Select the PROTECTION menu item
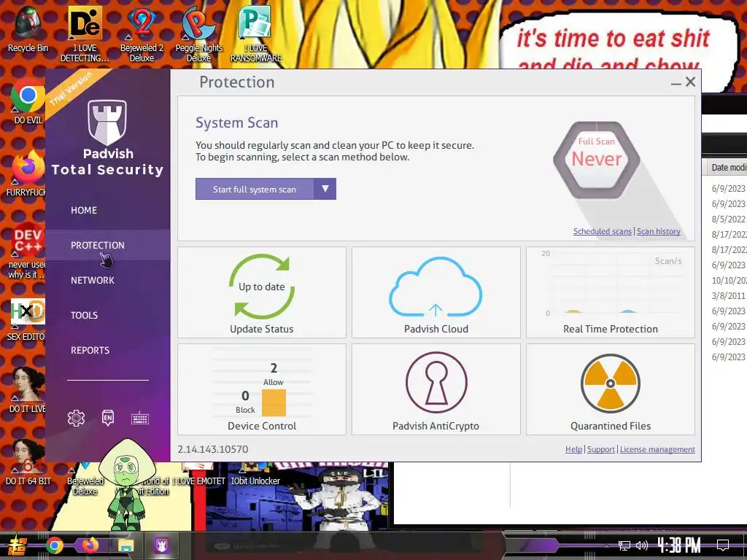This screenshot has width=747, height=560. [x=98, y=245]
